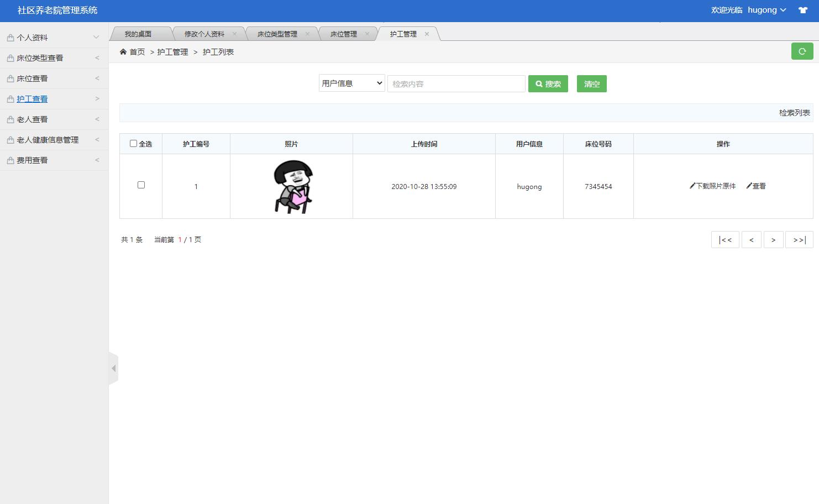Click the 清空 button to clear search
Image resolution: width=819 pixels, height=504 pixels.
tap(591, 83)
